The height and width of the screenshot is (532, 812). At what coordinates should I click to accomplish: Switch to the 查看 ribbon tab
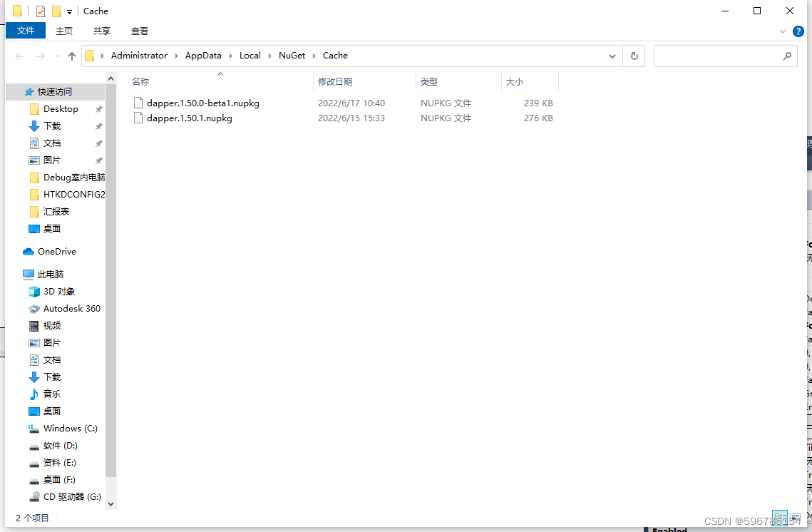pyautogui.click(x=139, y=31)
